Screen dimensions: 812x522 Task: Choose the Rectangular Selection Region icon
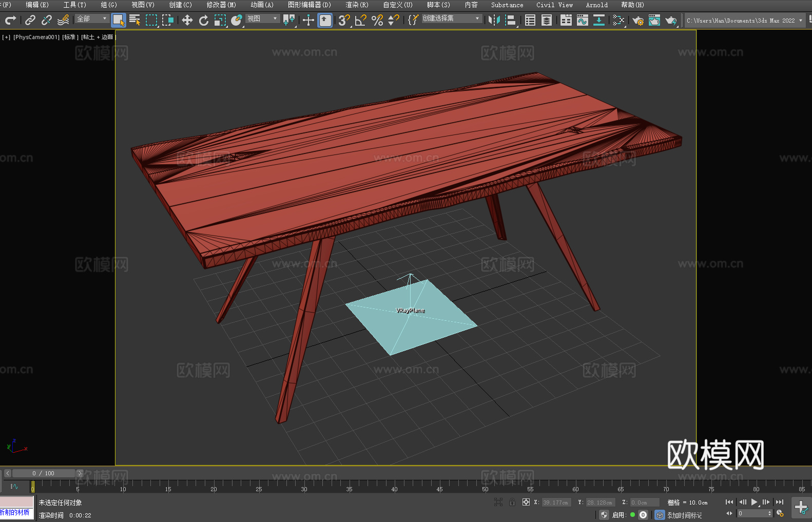151,20
